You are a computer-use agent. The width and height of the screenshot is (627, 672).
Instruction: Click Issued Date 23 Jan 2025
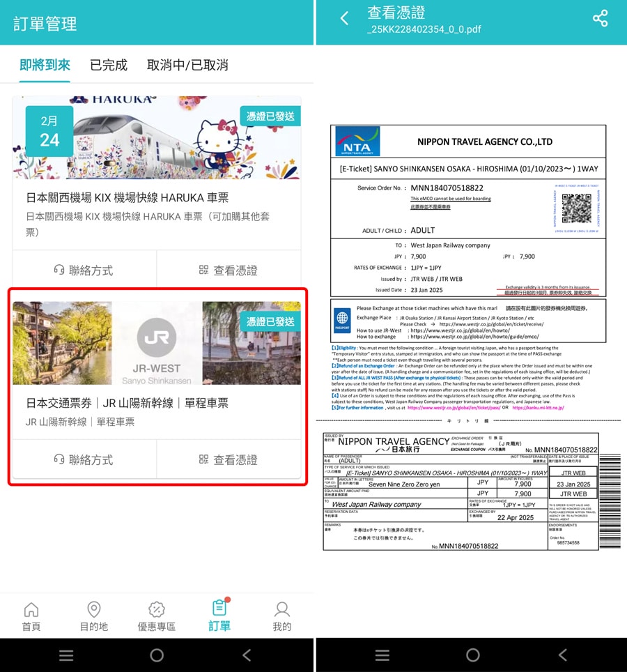[426, 290]
